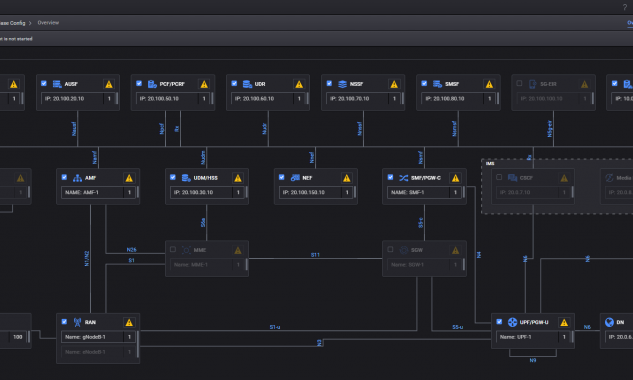Uncheck the SMF/PGW-C node checkbox
This screenshot has width=633, height=380.
[x=390, y=177]
